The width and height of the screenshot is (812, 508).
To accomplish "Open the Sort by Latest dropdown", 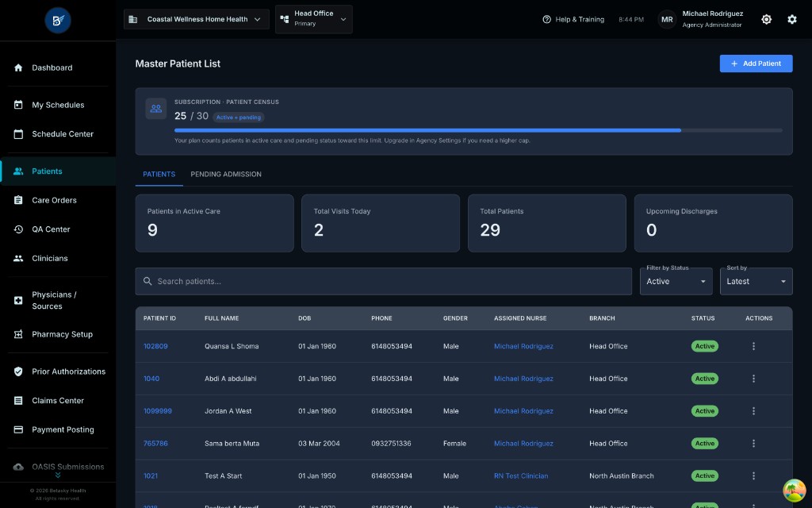I will (x=756, y=282).
